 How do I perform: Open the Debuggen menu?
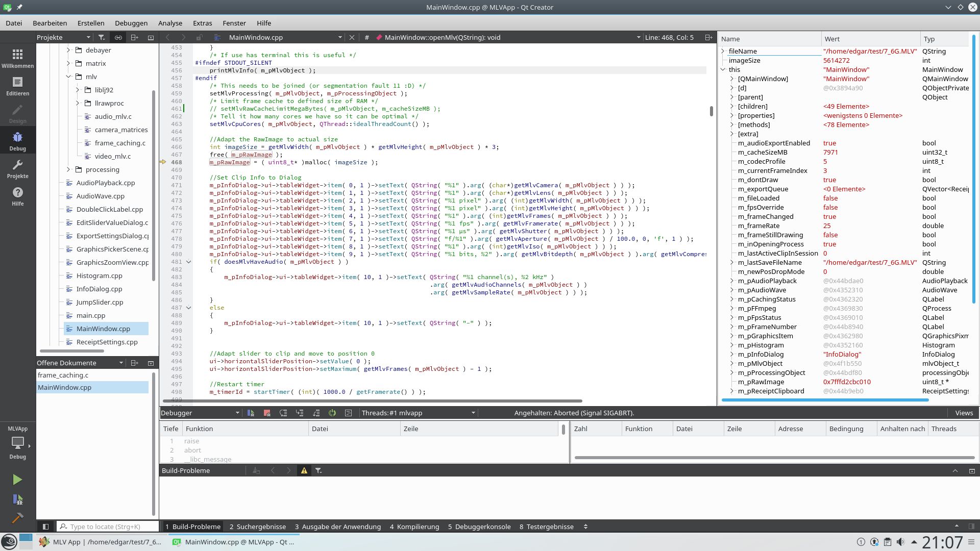131,23
